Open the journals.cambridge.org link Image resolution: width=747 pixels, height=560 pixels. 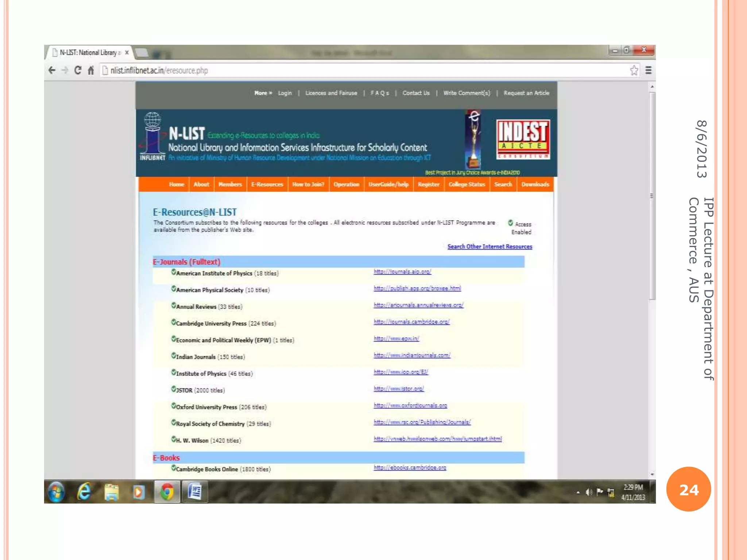(x=411, y=322)
